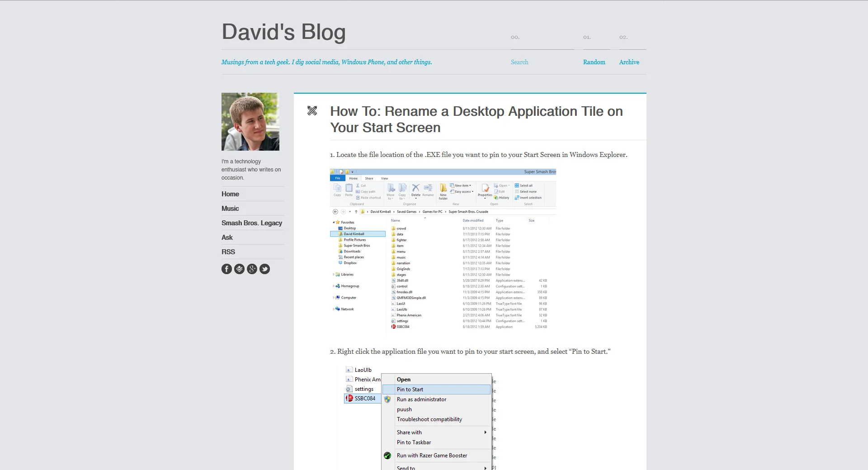Click the up-arrow navigation icon in Explorer
Viewport: 868px width, 470px height.
(x=356, y=211)
